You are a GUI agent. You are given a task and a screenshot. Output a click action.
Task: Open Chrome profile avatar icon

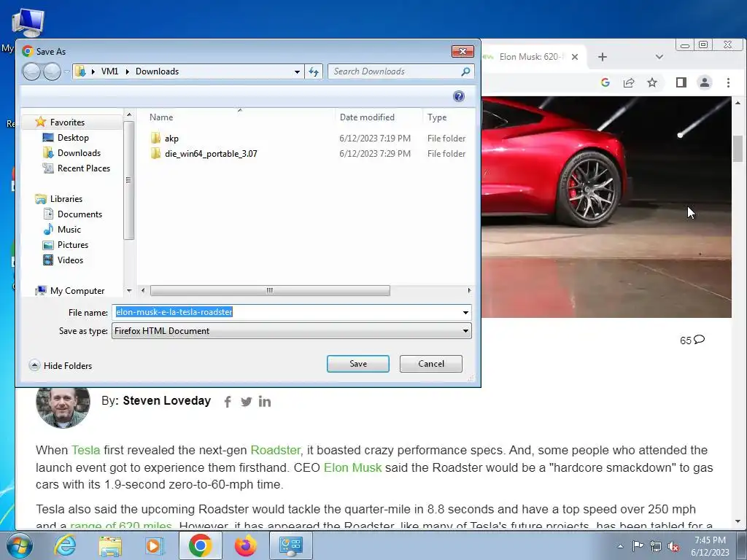coord(705,82)
